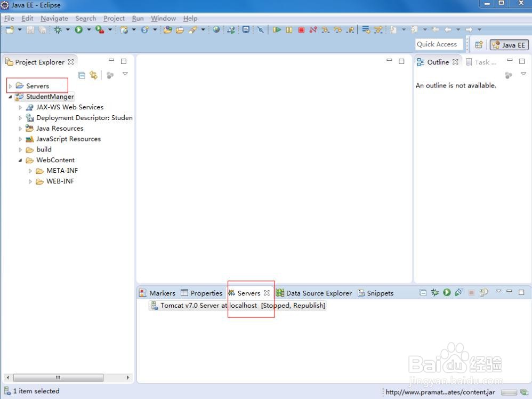
Task: Start the server in debug mode
Action: click(x=435, y=292)
